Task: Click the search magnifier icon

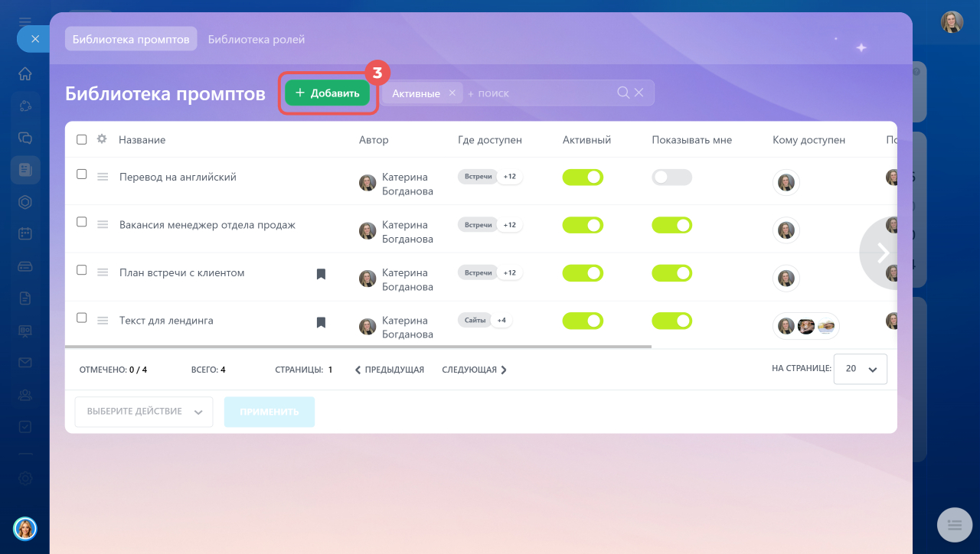Action: 623,93
